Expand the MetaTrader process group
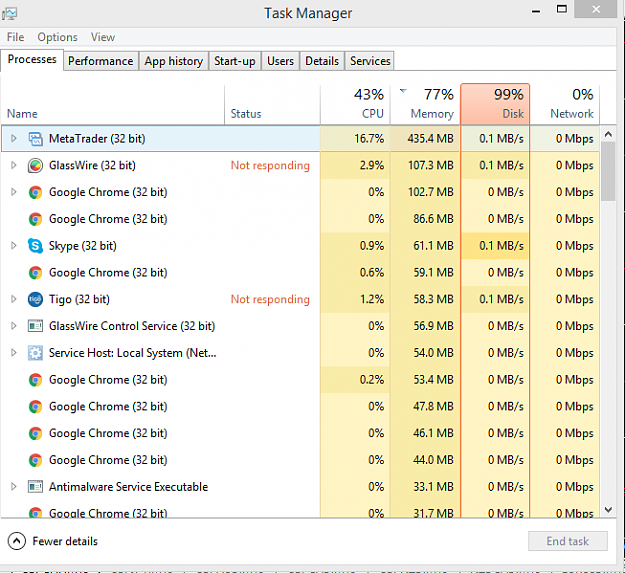Image resolution: width=625 pixels, height=573 pixels. click(x=14, y=139)
